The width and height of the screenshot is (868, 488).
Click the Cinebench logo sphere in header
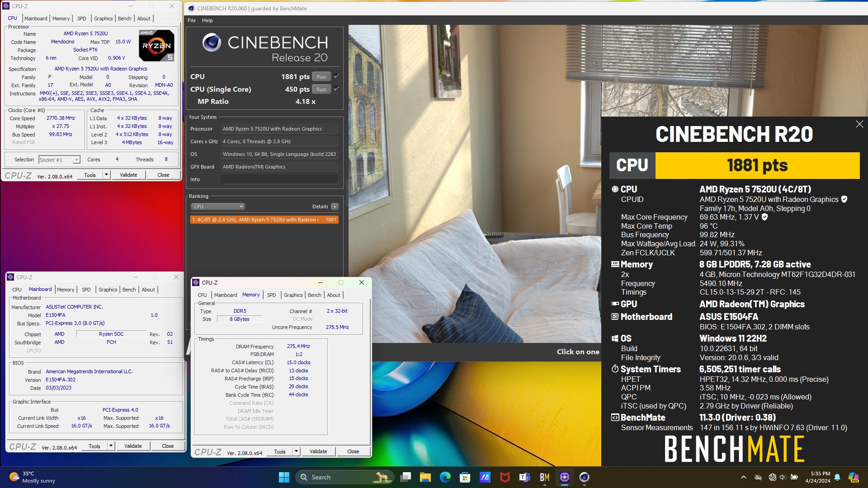212,42
